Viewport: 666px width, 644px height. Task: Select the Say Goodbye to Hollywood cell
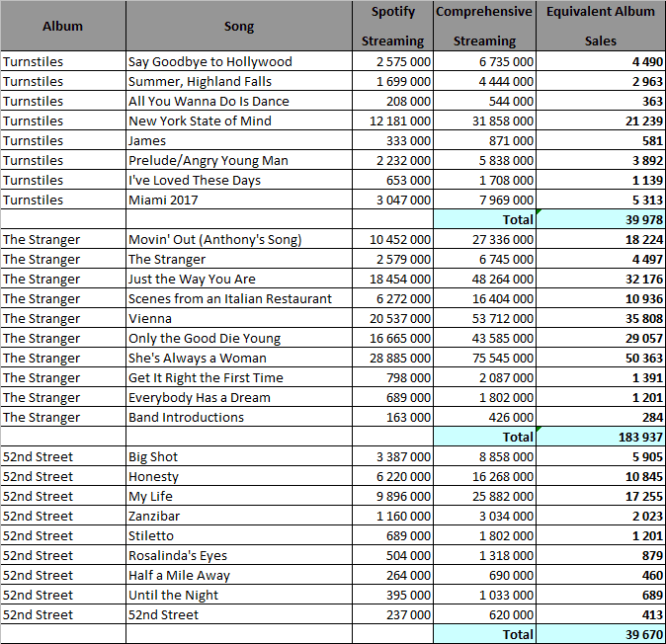pos(239,61)
